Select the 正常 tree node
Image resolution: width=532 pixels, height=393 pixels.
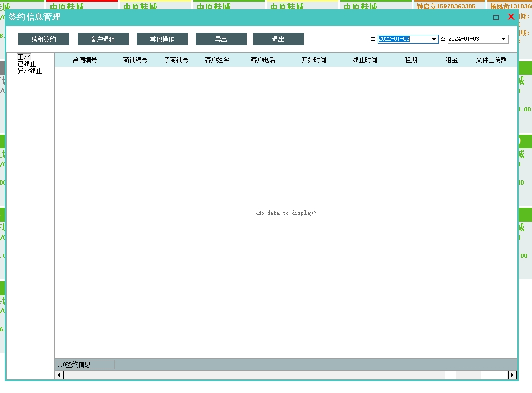pos(24,57)
